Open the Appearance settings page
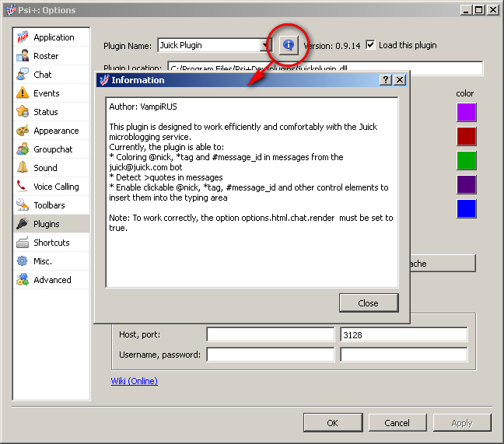The height and width of the screenshot is (444, 504). [55, 131]
